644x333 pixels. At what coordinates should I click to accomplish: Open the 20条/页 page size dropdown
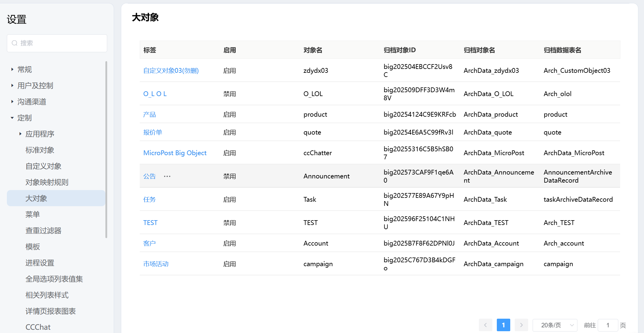click(554, 325)
